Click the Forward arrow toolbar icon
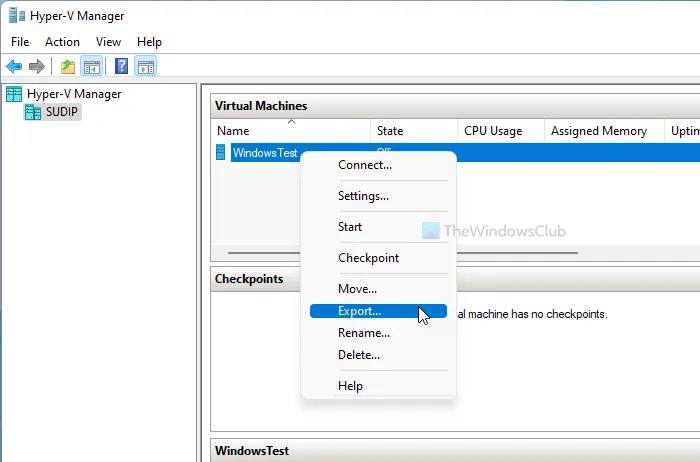This screenshot has height=462, width=700. tap(37, 67)
